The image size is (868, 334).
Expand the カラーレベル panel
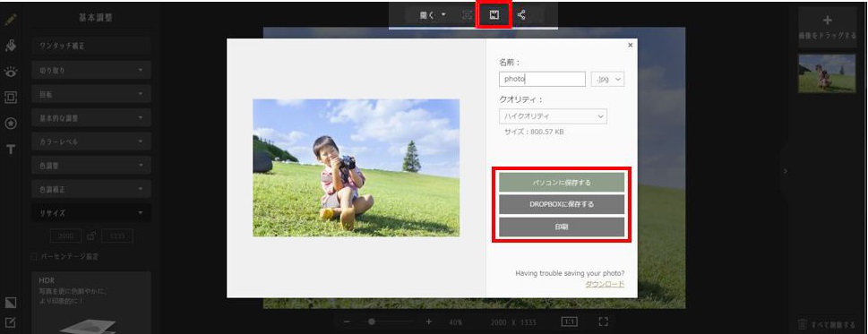tap(91, 142)
